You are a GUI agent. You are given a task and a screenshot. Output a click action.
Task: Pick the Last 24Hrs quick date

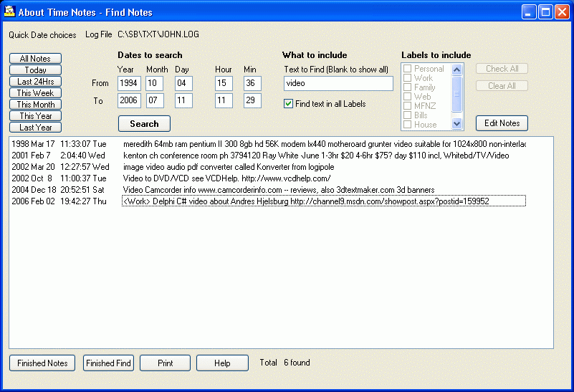tap(36, 81)
